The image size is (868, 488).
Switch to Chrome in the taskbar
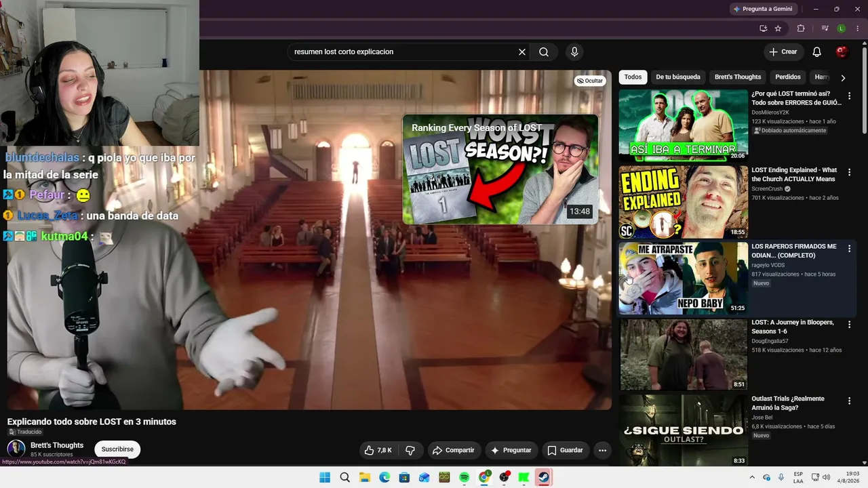[484, 477]
